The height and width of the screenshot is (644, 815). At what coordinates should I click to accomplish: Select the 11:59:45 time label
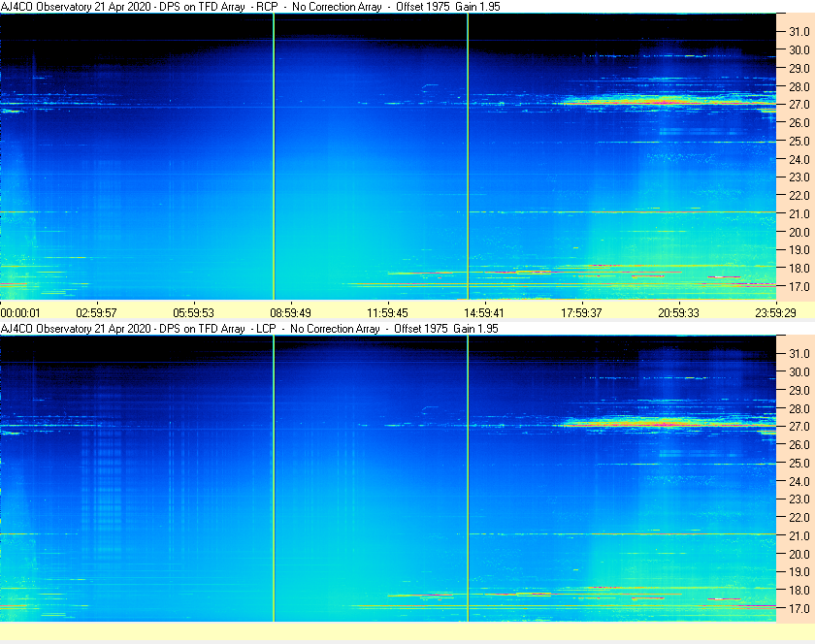tap(388, 313)
